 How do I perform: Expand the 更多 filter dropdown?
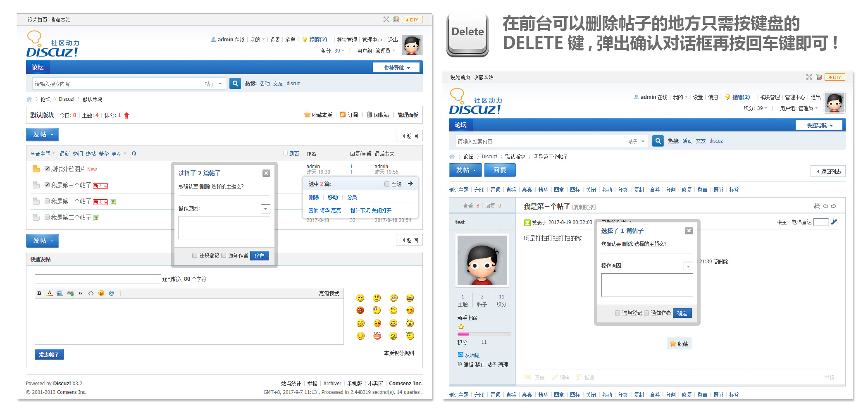[119, 154]
